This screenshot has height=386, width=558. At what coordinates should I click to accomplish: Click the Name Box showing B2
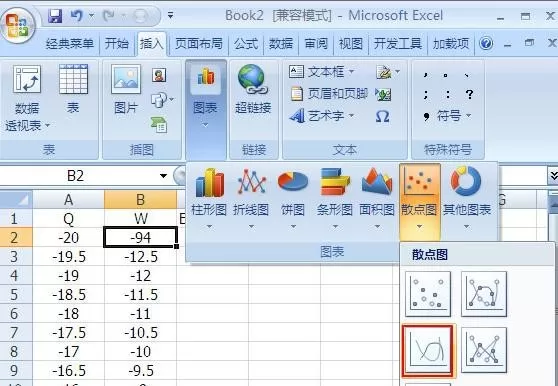[75, 176]
